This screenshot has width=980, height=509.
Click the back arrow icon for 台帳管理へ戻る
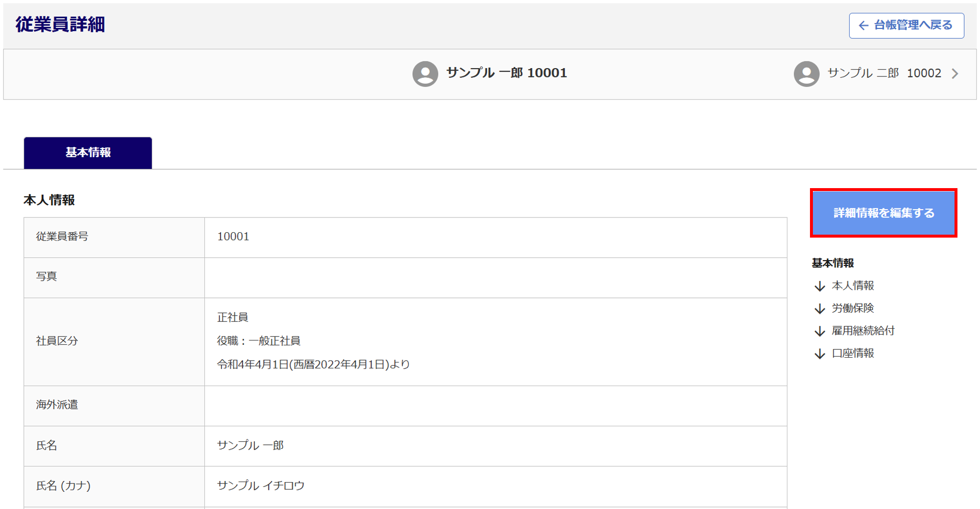pos(863,25)
